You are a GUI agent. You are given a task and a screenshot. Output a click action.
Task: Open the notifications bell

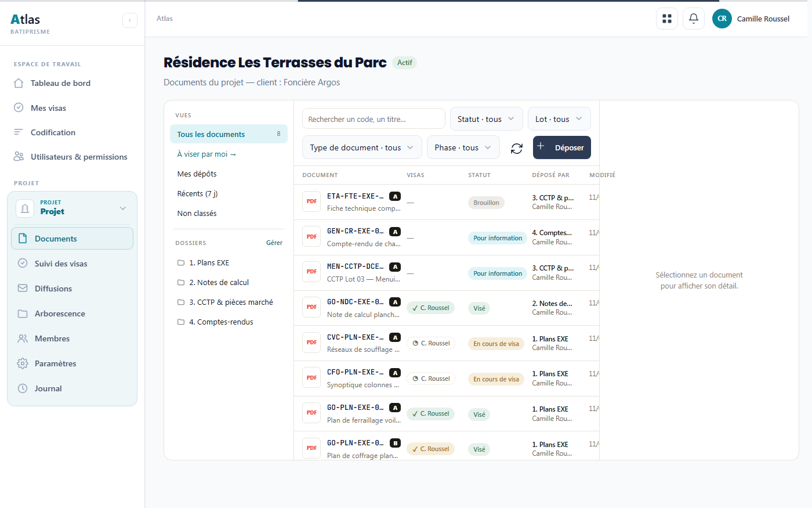coord(694,19)
